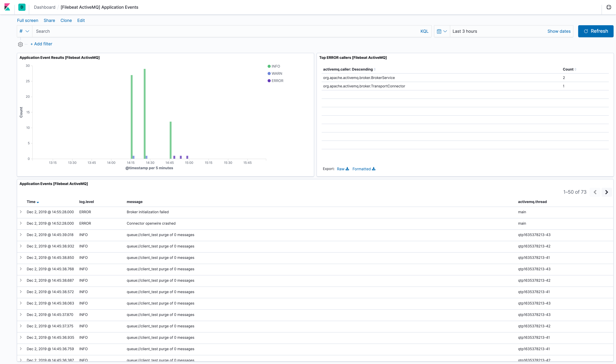This screenshot has width=616, height=364.
Task: Click the Clone dashboard option
Action: point(66,20)
